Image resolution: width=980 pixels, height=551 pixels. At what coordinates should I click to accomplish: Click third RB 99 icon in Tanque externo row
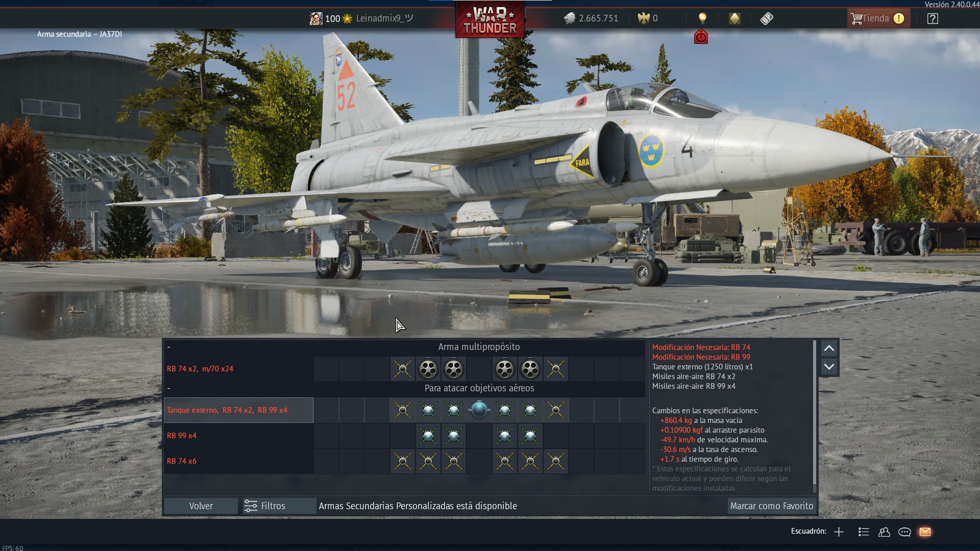point(504,410)
